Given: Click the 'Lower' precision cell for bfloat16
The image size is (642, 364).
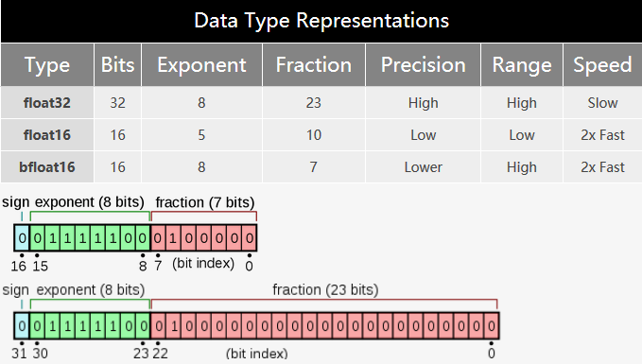Looking at the screenshot, I should pyautogui.click(x=424, y=167).
